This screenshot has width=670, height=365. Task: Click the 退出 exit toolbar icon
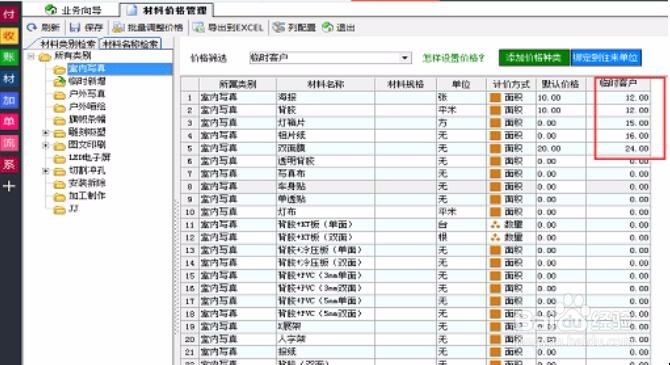point(328,28)
